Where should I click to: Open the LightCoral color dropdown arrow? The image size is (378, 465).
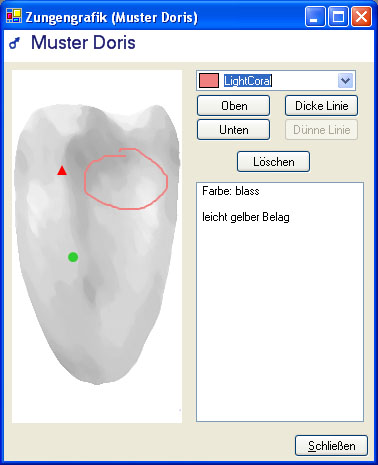pos(345,81)
